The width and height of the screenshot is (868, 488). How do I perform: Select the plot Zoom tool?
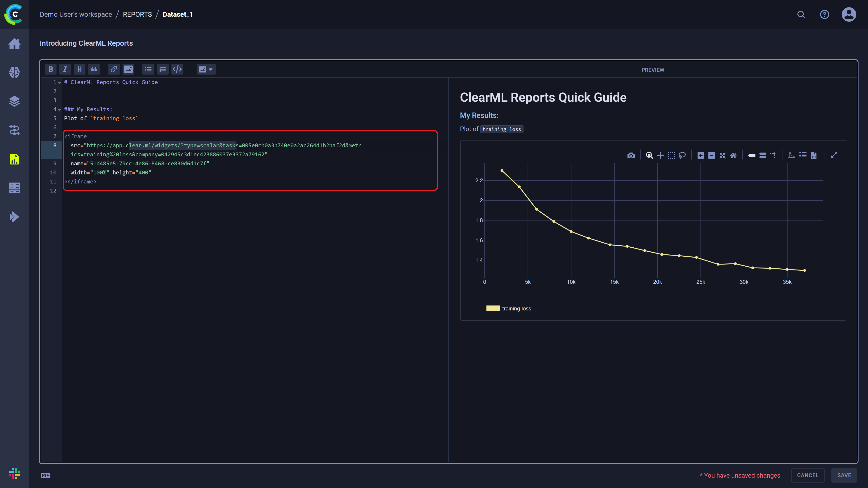[649, 155]
